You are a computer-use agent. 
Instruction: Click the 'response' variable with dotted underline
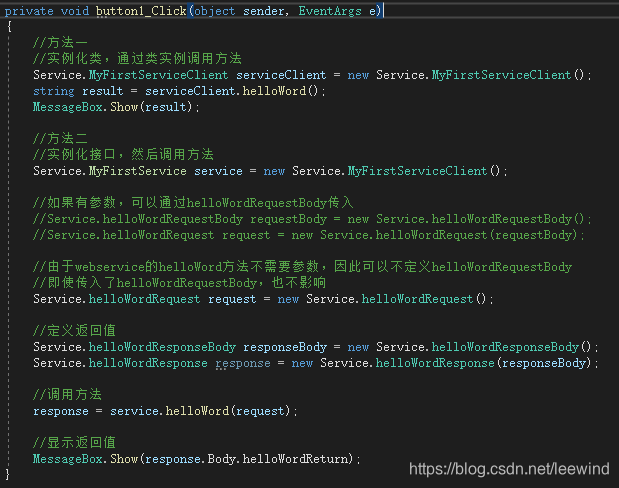point(243,363)
